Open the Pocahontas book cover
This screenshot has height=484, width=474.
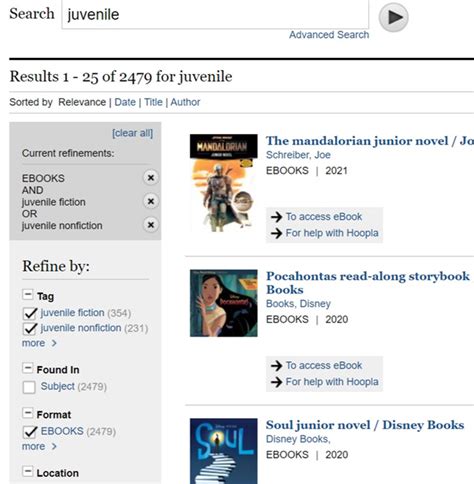click(x=224, y=303)
